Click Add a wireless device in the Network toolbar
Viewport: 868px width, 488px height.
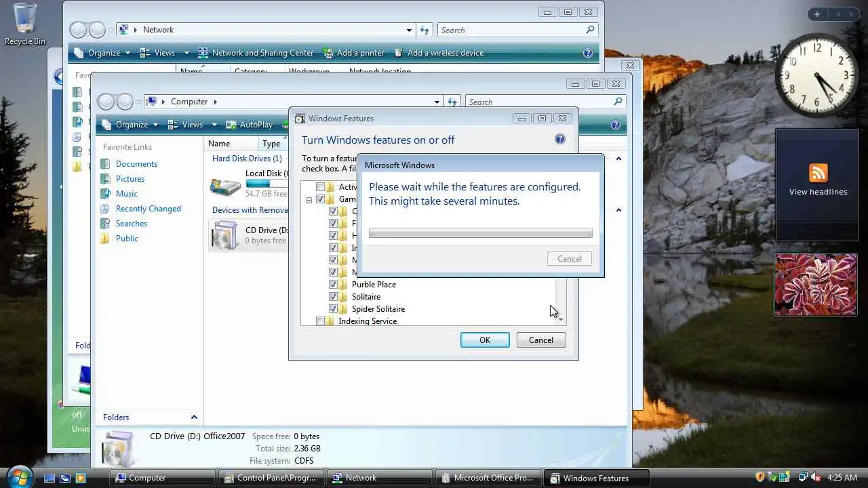point(439,53)
